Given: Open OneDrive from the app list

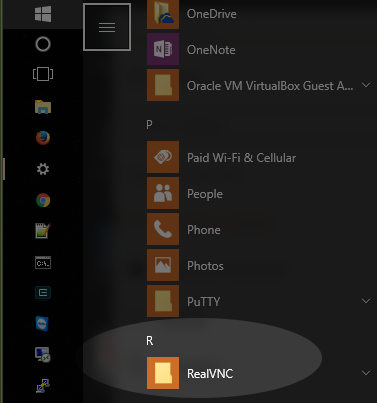Looking at the screenshot, I should [x=212, y=14].
